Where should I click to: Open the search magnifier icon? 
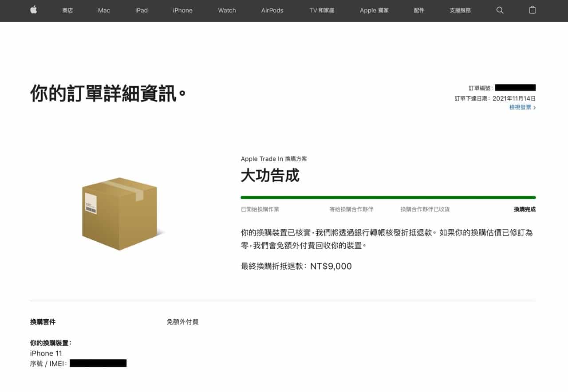pos(500,10)
